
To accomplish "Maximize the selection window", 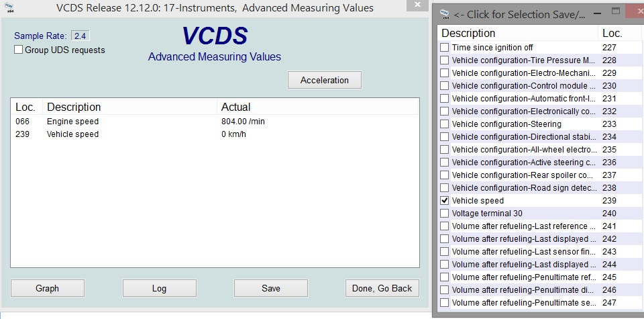I will tap(615, 11).
